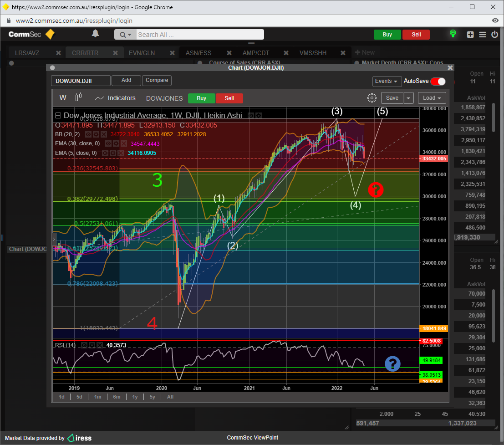
Task: Open the notifications bell icon
Action: [95, 34]
